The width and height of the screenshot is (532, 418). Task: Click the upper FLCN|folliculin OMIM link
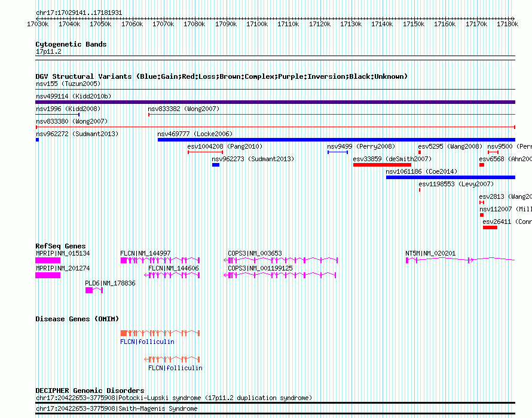coord(147,342)
